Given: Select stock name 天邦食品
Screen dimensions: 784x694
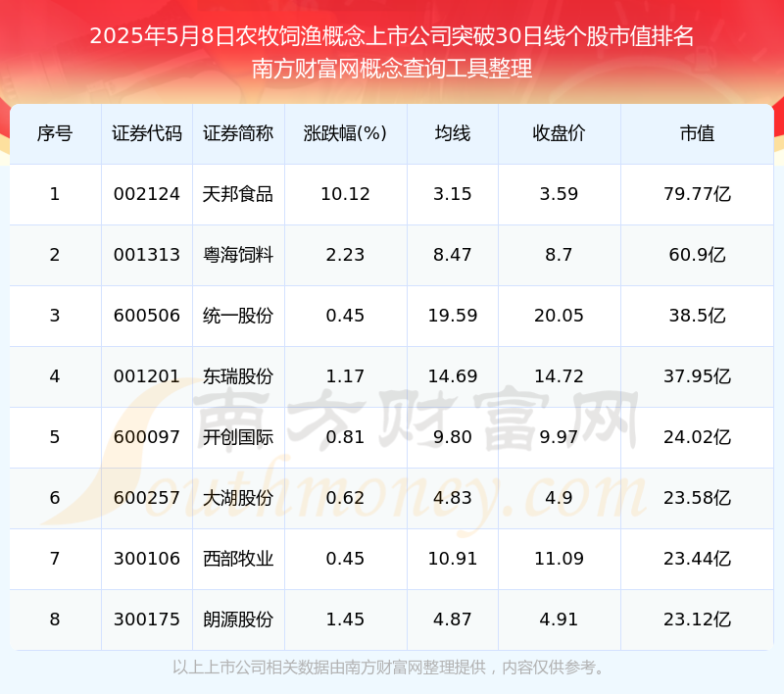Looking at the screenshot, I should tap(238, 194).
